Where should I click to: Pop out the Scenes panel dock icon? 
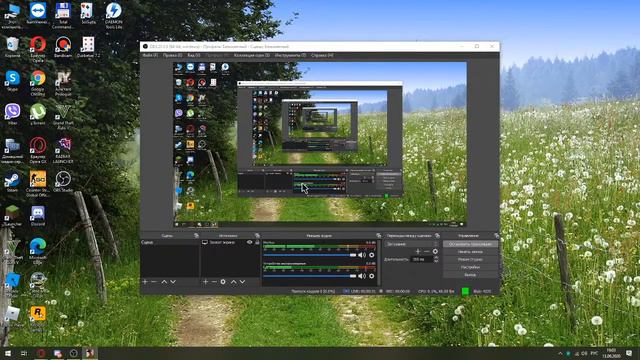pyautogui.click(x=196, y=236)
